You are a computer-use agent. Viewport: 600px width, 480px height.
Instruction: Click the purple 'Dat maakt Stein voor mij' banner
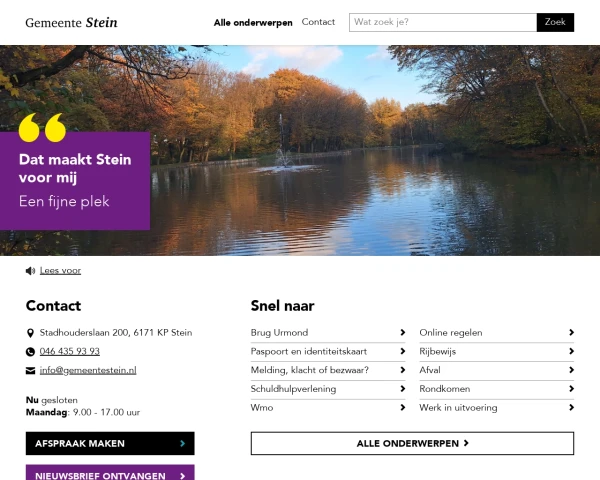click(75, 181)
